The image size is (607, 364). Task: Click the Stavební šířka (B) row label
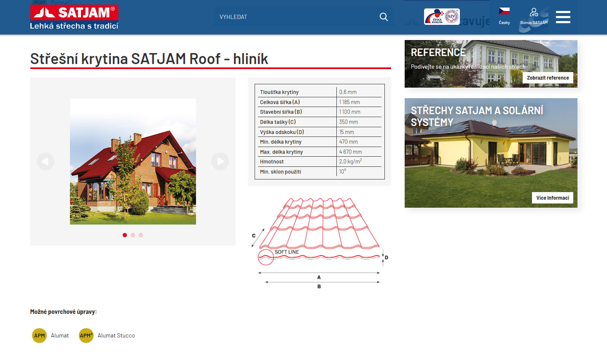click(281, 112)
